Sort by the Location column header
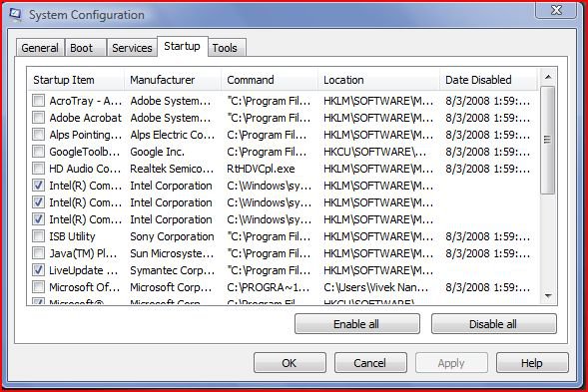 pos(378,80)
